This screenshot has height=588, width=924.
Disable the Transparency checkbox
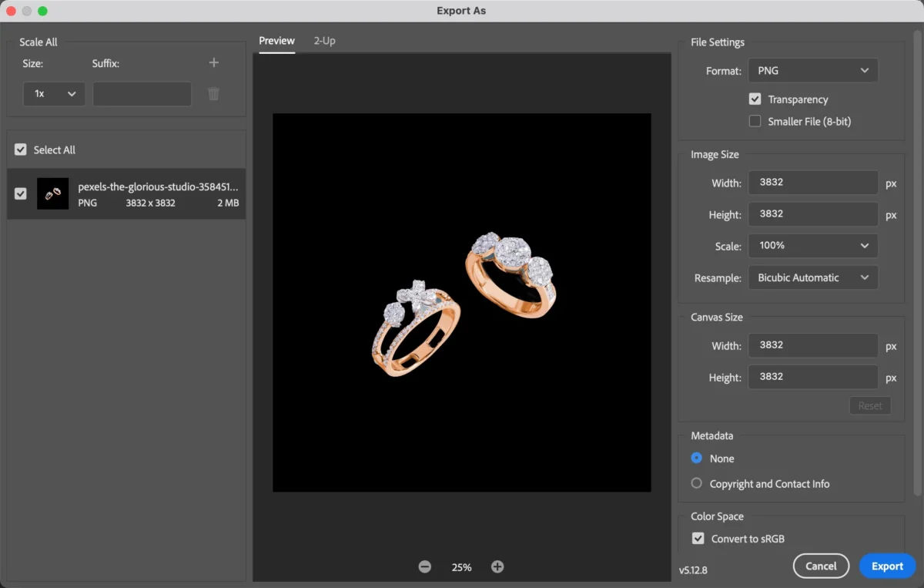tap(755, 99)
